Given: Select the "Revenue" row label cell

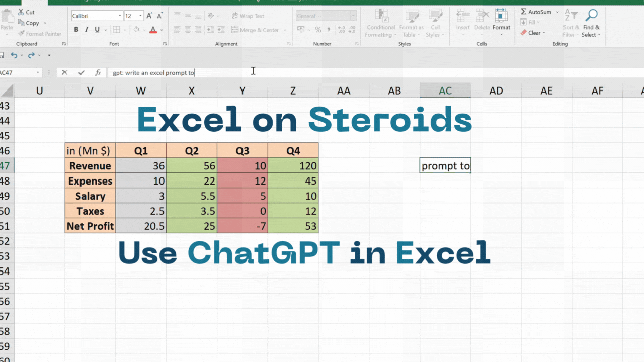Looking at the screenshot, I should click(90, 166).
